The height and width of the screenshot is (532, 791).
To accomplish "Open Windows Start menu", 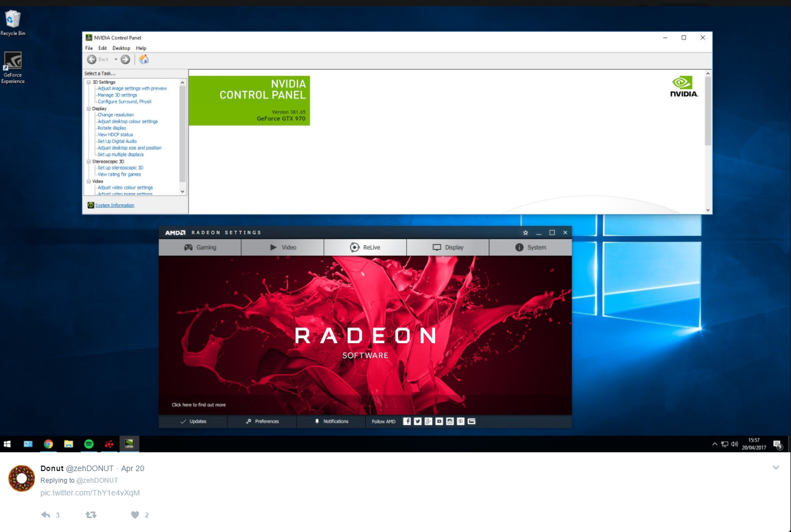I will coord(7,444).
